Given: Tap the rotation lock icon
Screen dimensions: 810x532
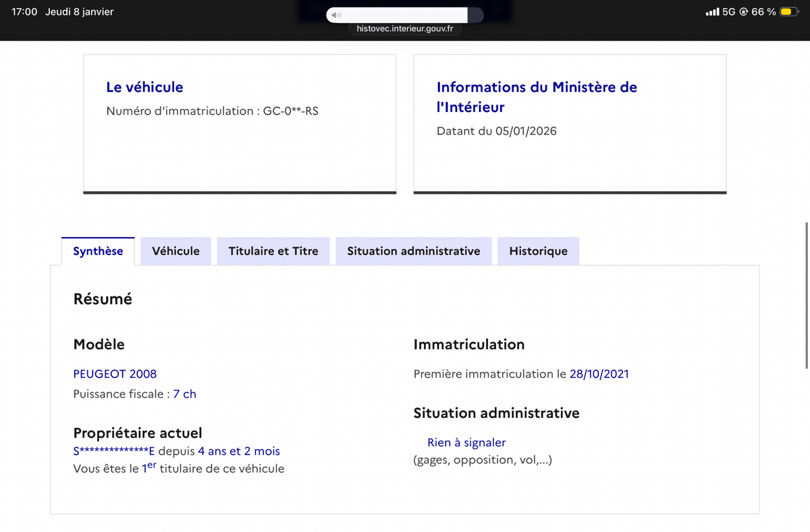Looking at the screenshot, I should click(743, 12).
